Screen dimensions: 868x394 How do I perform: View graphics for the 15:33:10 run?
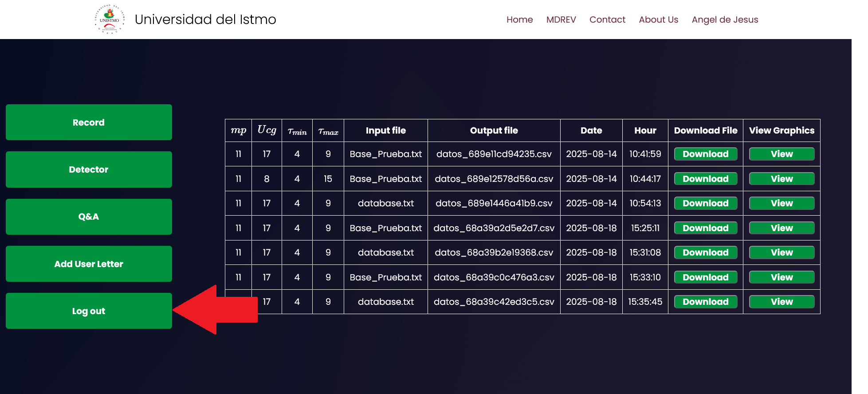pos(782,277)
